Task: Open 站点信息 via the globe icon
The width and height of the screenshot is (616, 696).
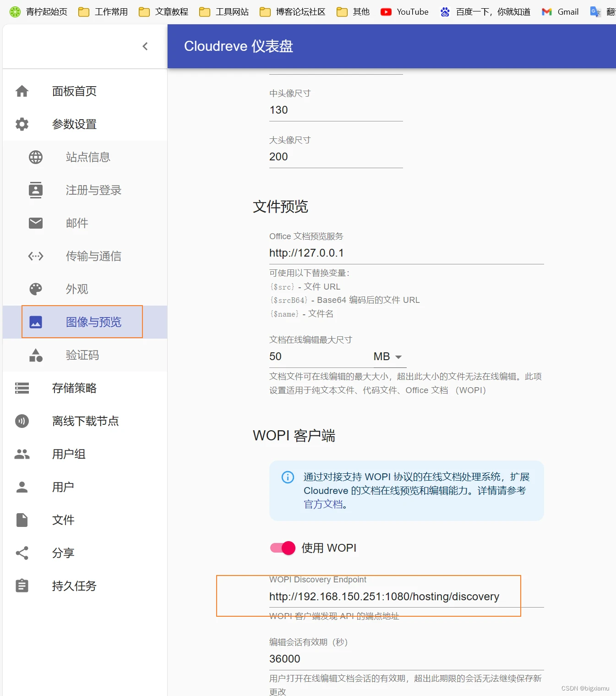Action: (x=36, y=157)
